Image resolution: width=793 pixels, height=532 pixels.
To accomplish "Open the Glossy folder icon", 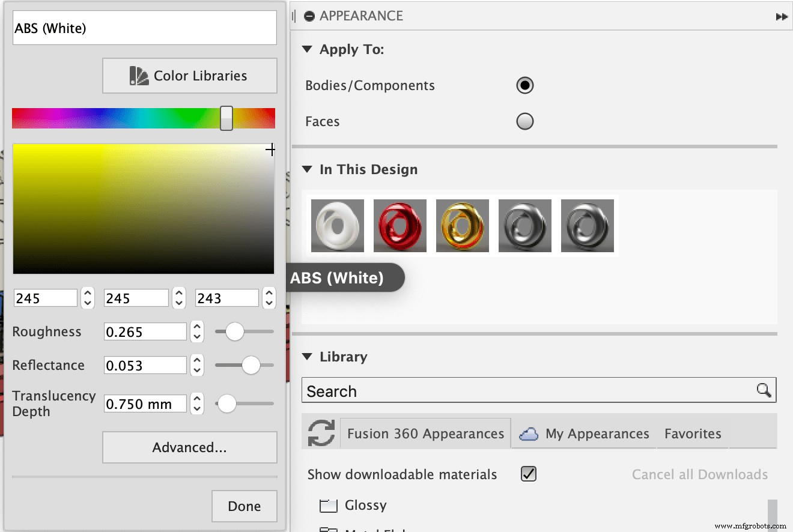I will [328, 505].
